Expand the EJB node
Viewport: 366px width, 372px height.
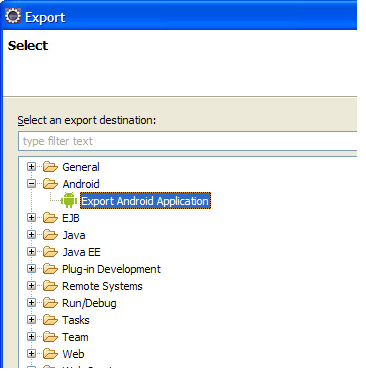[31, 218]
